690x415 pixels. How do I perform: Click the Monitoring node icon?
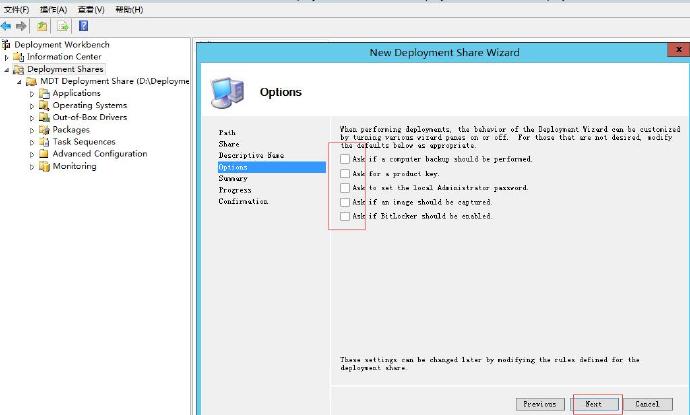[x=44, y=166]
